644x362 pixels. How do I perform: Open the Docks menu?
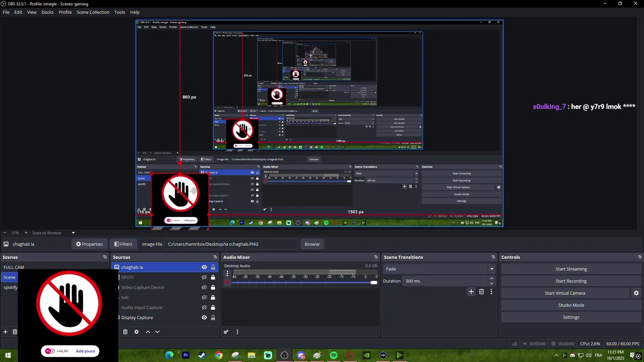[47, 12]
